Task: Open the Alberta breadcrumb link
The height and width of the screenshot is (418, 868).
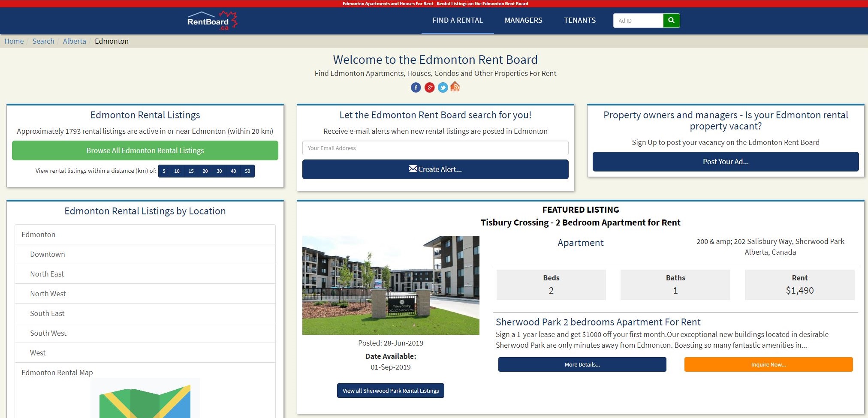Action: (x=74, y=41)
